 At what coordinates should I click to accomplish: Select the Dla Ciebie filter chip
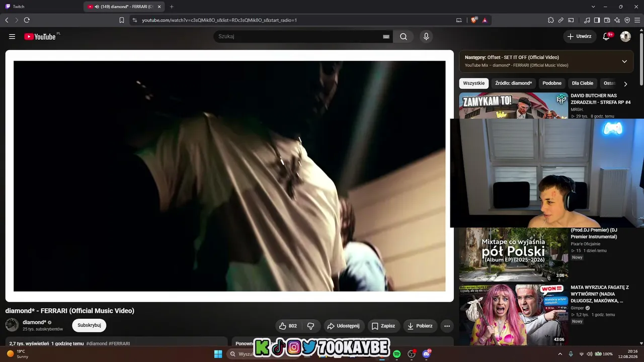coord(583,83)
